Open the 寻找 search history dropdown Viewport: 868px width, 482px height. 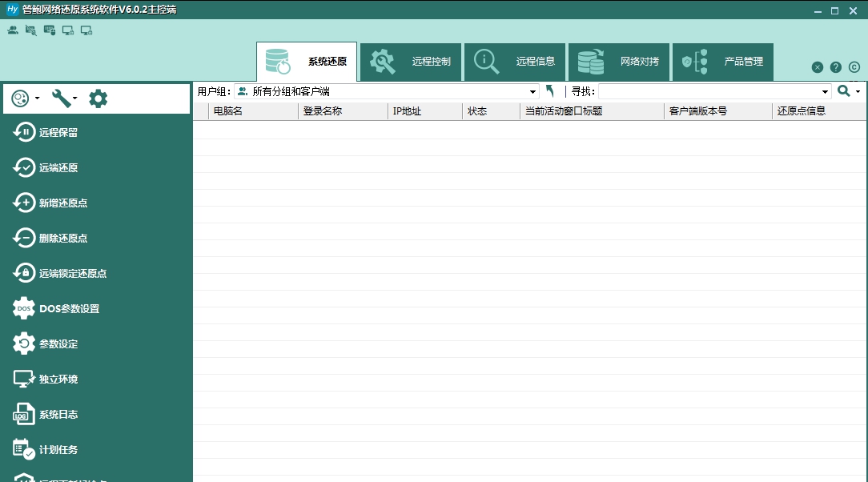pyautogui.click(x=828, y=90)
